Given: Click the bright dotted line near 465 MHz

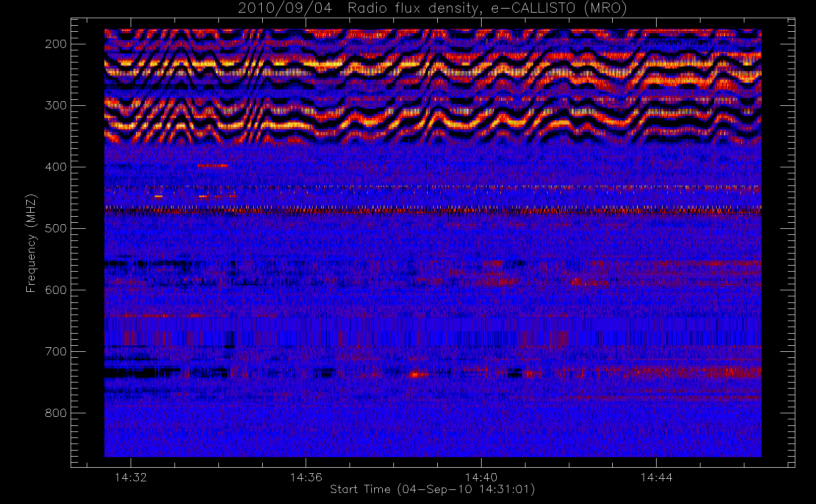Looking at the screenshot, I should pyautogui.click(x=433, y=207).
